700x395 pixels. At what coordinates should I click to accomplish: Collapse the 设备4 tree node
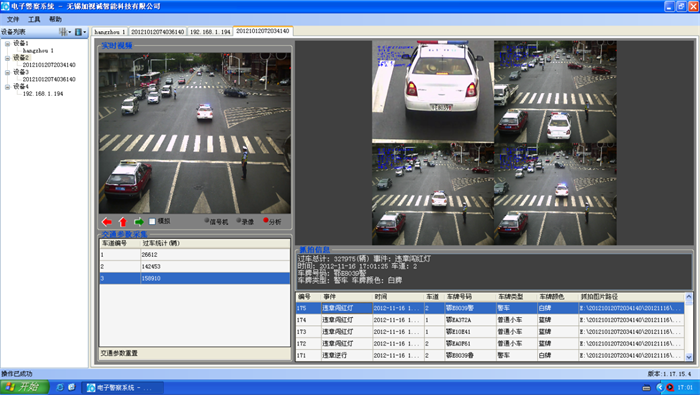click(x=7, y=87)
